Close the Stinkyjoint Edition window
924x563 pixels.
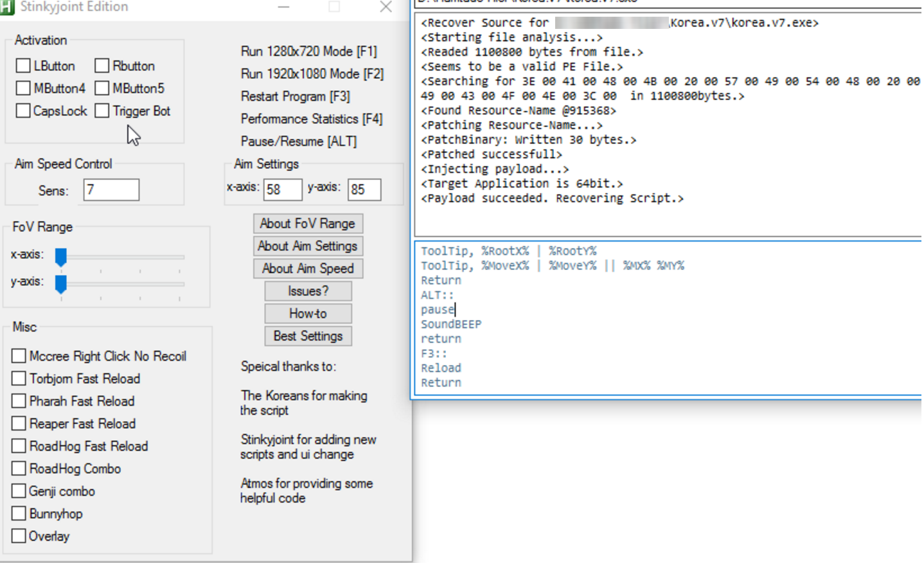[x=386, y=7]
